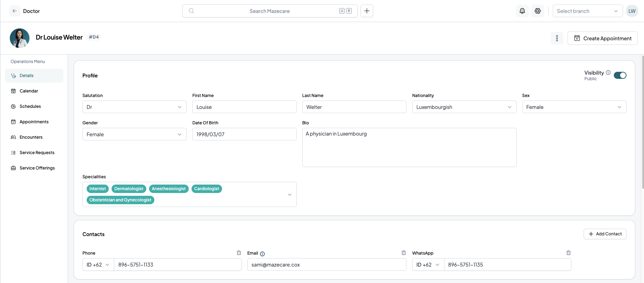Click the plus icon beside search bar
This screenshot has height=283, width=644.
pos(367,11)
